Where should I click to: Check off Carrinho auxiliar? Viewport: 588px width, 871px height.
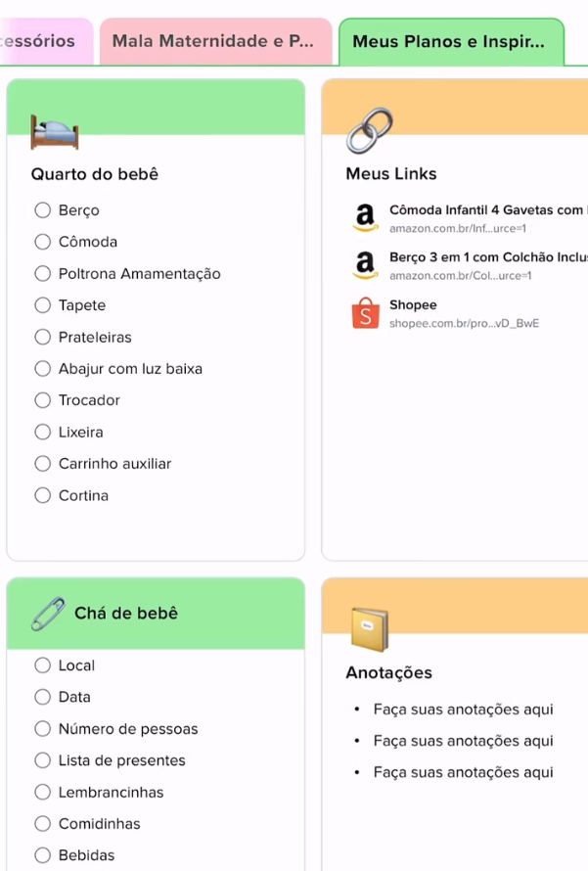(43, 464)
